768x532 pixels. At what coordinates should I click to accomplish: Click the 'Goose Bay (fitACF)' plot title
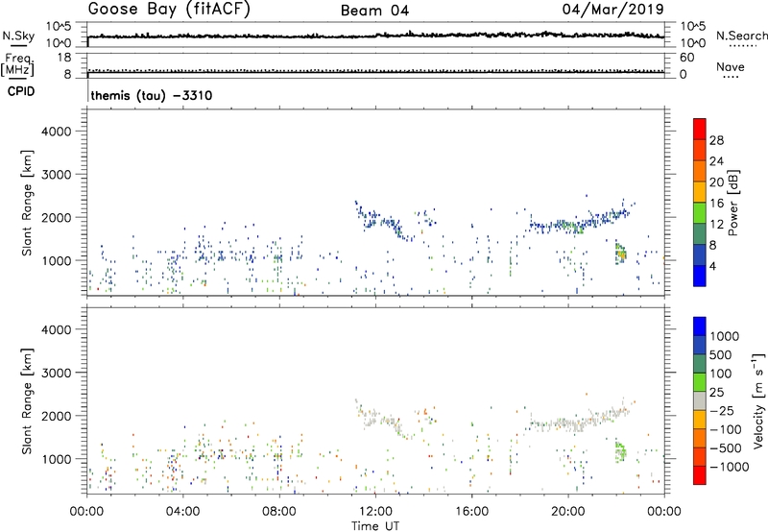point(169,10)
